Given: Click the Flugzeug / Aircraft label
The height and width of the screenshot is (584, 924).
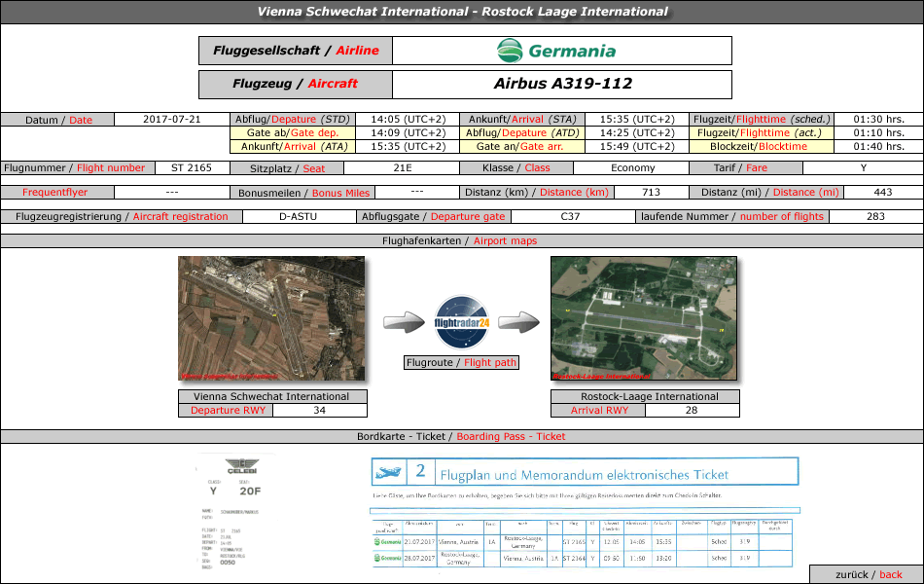Looking at the screenshot, I should 296,84.
